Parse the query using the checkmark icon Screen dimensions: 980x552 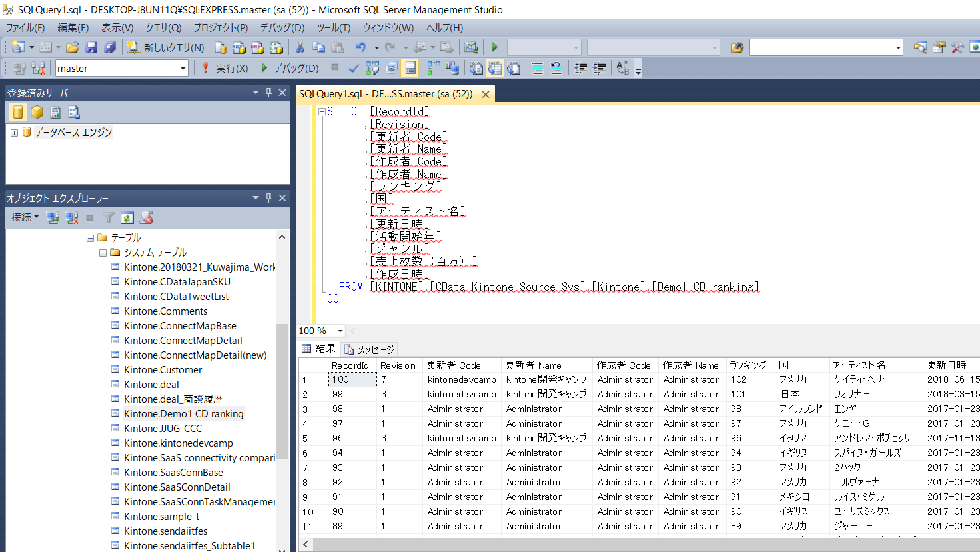[x=354, y=67]
